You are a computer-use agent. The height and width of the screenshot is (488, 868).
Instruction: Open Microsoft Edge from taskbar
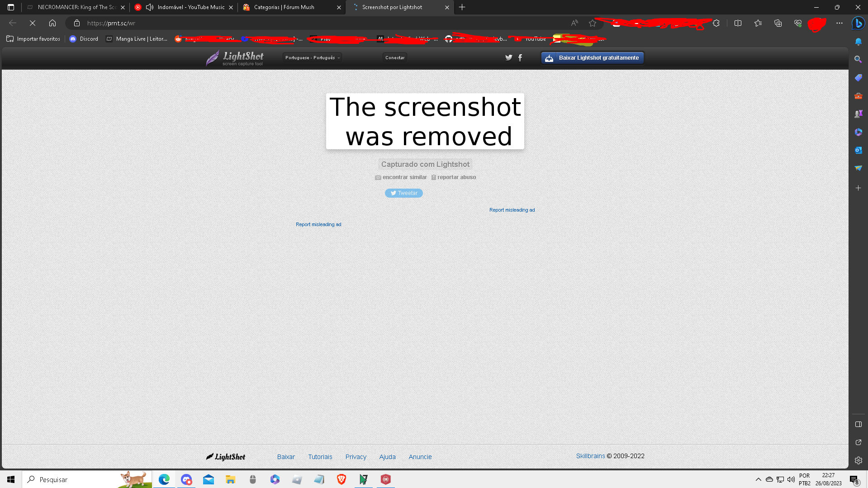point(164,479)
